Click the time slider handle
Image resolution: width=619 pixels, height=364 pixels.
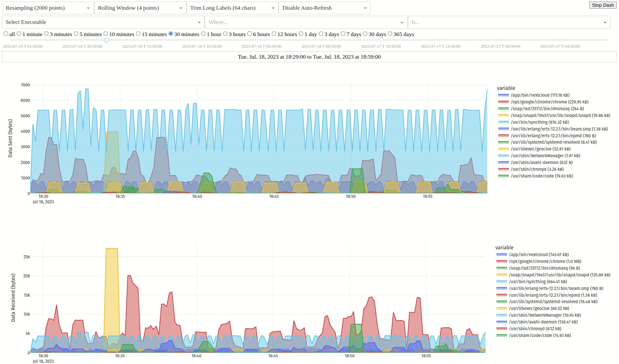point(106,40)
